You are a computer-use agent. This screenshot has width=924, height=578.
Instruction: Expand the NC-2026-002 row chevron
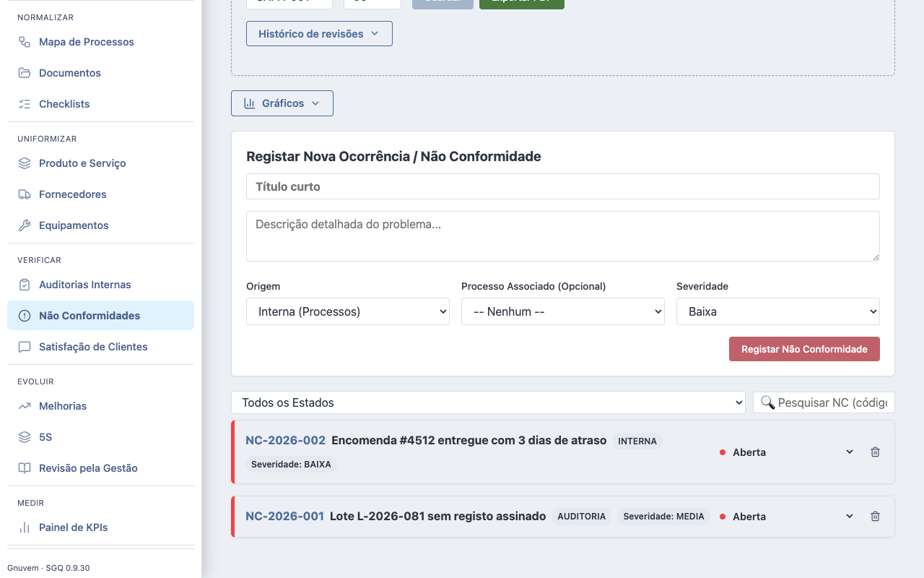tap(850, 452)
